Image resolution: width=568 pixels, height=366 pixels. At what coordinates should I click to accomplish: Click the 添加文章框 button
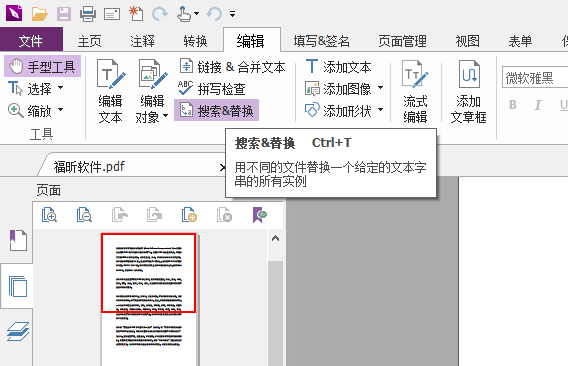coord(468,91)
